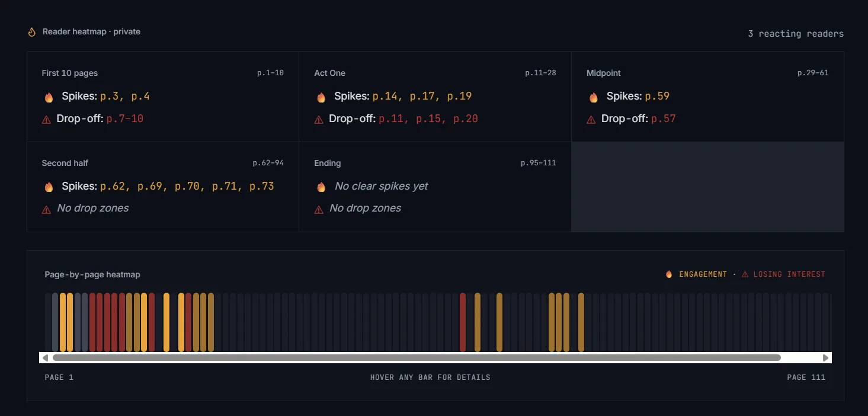
Task: Click 'HOVER ANY BAR FOR DETAILS' hint
Action: pyautogui.click(x=430, y=377)
